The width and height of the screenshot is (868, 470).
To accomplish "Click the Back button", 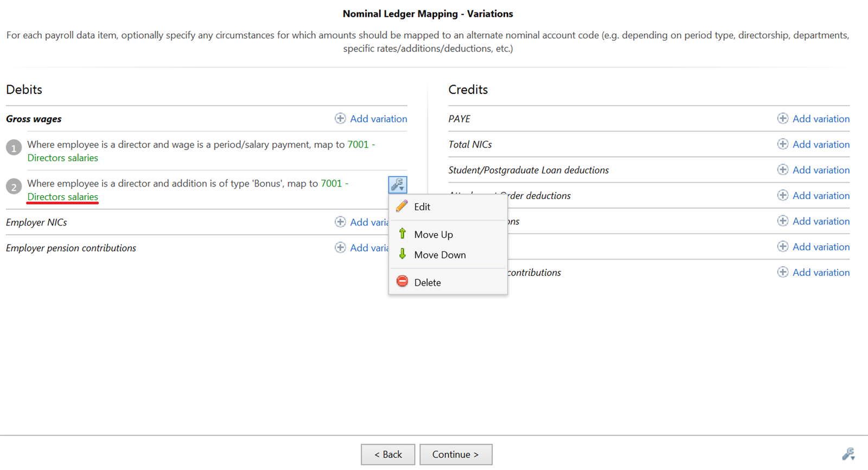I will [388, 454].
